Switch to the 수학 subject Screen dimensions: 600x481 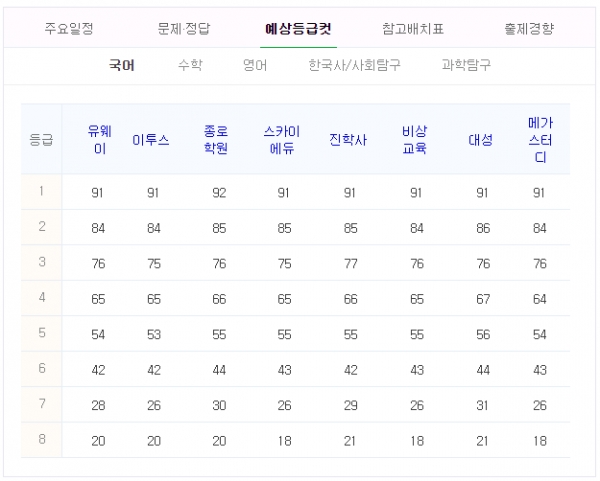click(x=189, y=66)
